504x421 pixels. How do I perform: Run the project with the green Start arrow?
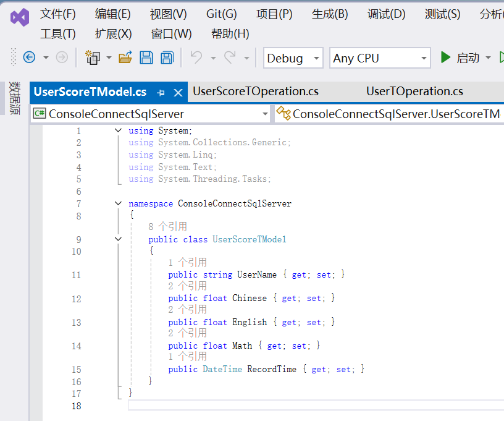(x=446, y=57)
